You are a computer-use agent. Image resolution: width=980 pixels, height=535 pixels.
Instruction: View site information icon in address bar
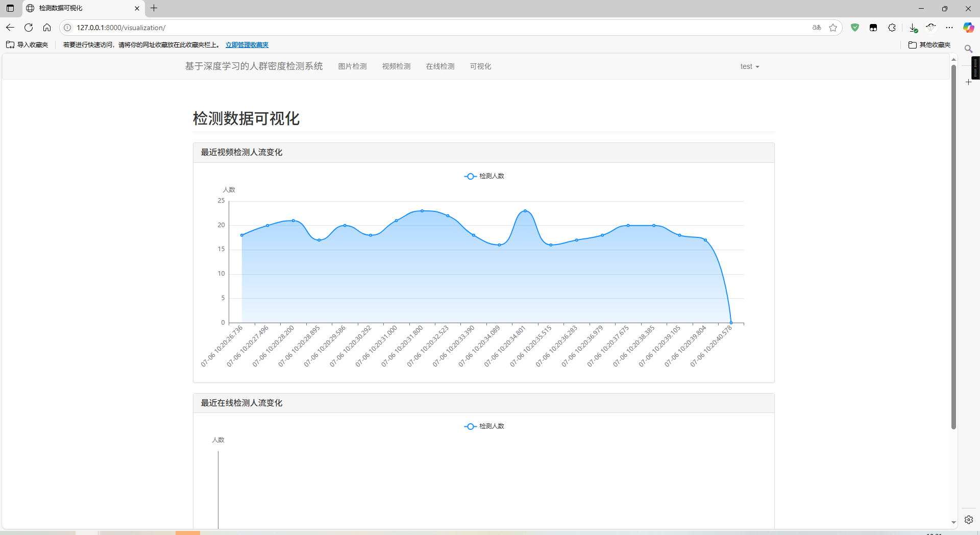tap(67, 28)
